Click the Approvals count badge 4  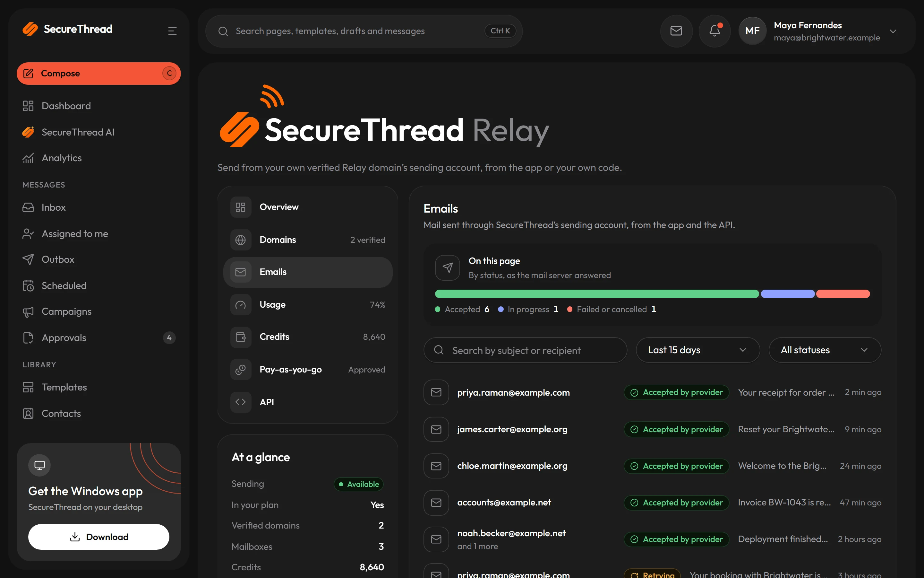tap(169, 337)
